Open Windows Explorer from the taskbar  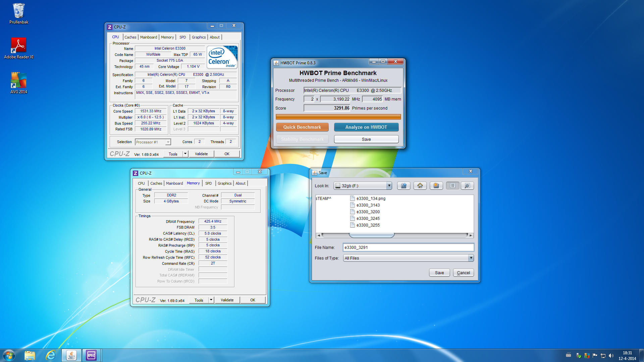(30, 355)
